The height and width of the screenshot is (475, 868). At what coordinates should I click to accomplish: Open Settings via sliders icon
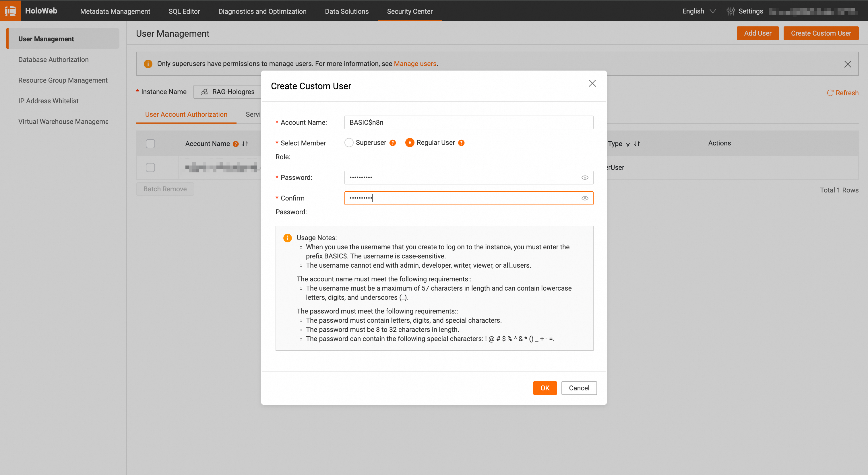(730, 11)
